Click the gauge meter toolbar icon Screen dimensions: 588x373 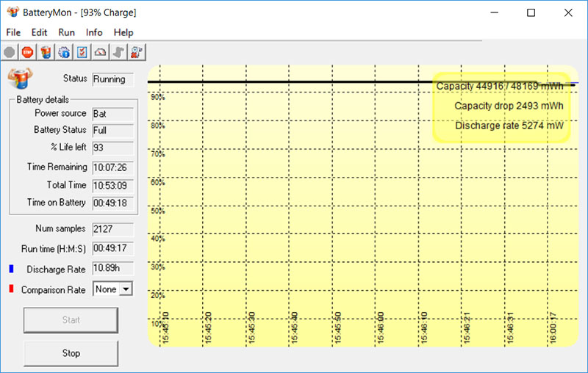(x=101, y=52)
